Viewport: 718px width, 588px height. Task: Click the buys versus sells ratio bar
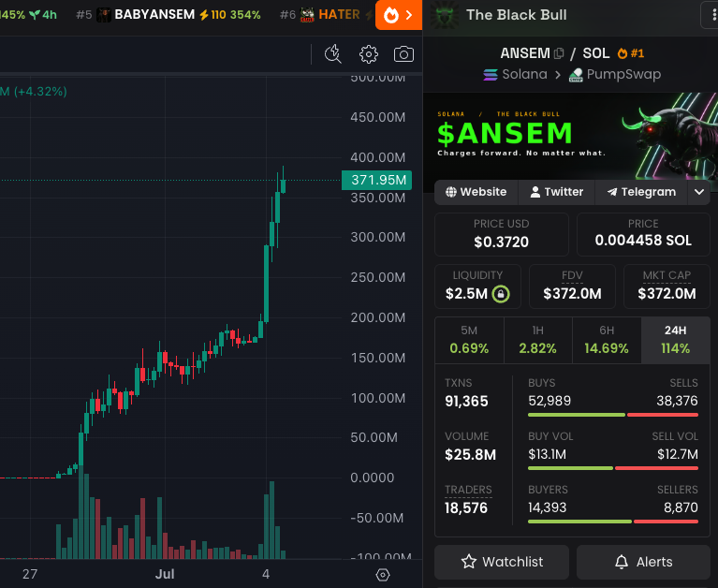click(x=613, y=415)
